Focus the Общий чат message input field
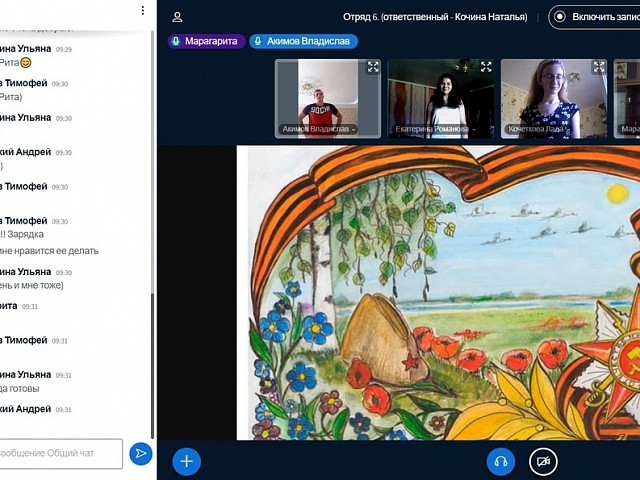 tap(60, 453)
